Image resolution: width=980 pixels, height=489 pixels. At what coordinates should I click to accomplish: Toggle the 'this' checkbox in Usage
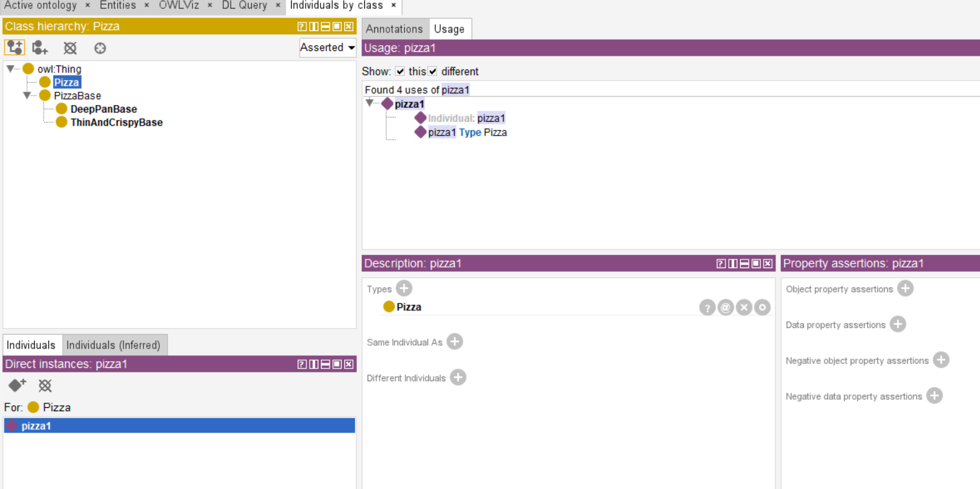(400, 71)
